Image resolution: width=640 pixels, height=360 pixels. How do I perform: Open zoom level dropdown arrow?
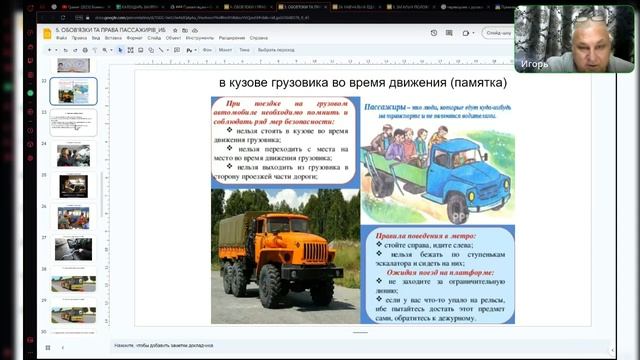pyautogui.click(x=111, y=50)
